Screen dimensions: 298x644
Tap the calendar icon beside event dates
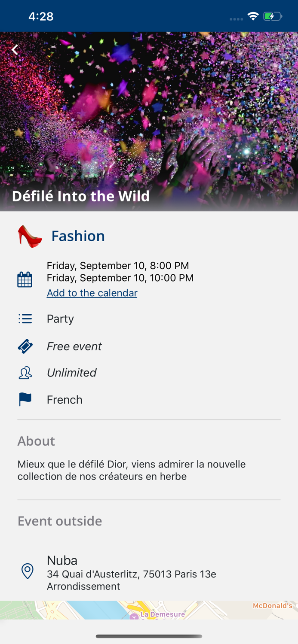coord(25,279)
